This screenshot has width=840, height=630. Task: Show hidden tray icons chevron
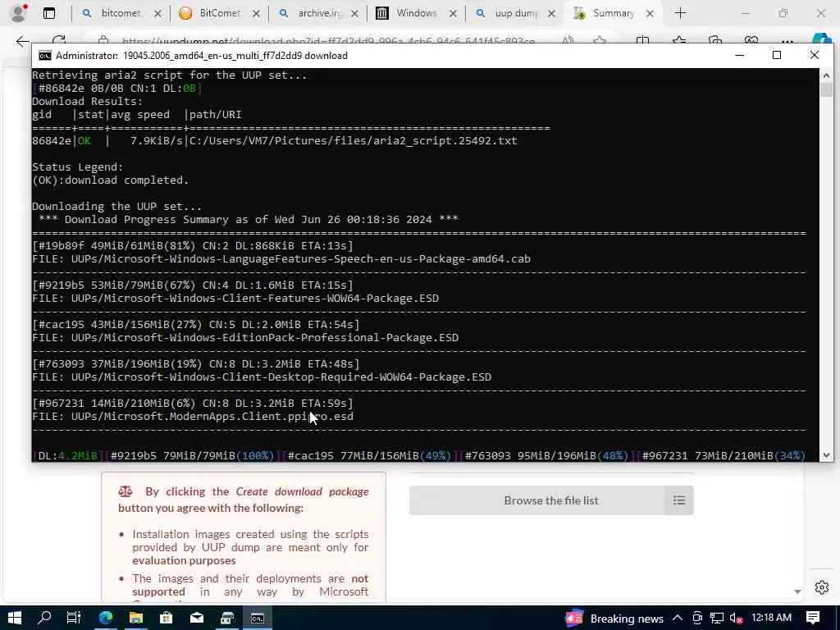(x=678, y=619)
